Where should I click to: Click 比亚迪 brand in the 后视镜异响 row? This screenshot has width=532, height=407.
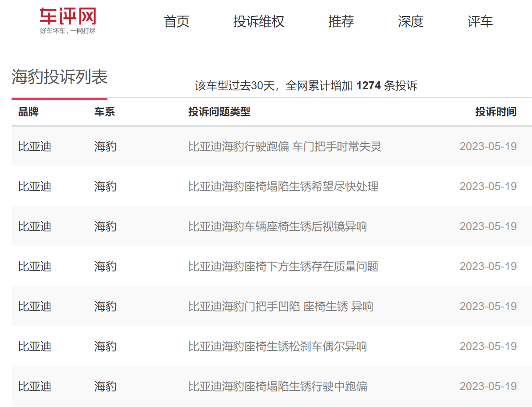pos(35,227)
